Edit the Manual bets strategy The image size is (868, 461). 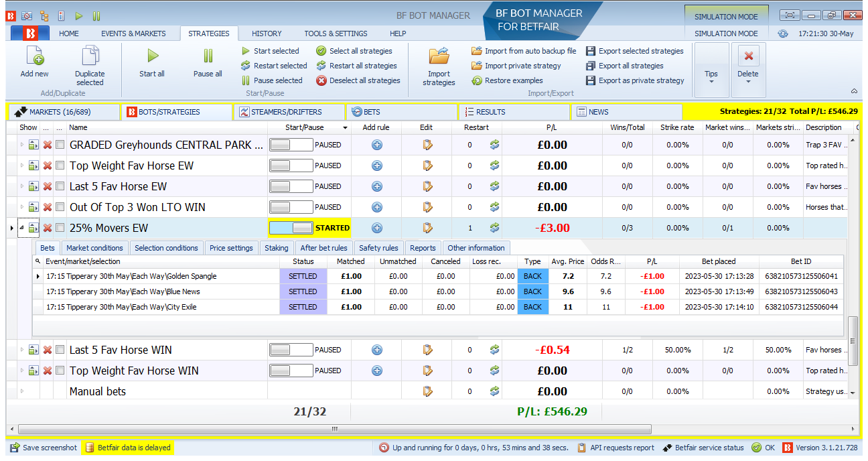coord(427,391)
